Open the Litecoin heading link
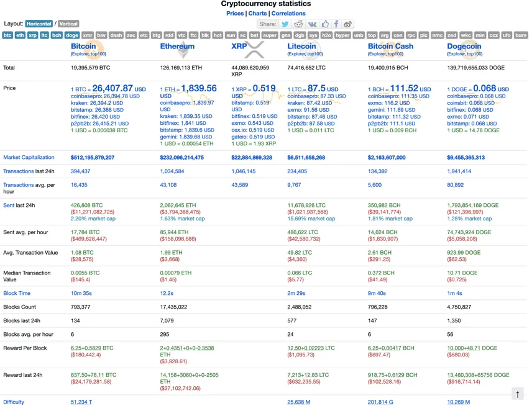This screenshot has width=532, height=408. pos(301,46)
